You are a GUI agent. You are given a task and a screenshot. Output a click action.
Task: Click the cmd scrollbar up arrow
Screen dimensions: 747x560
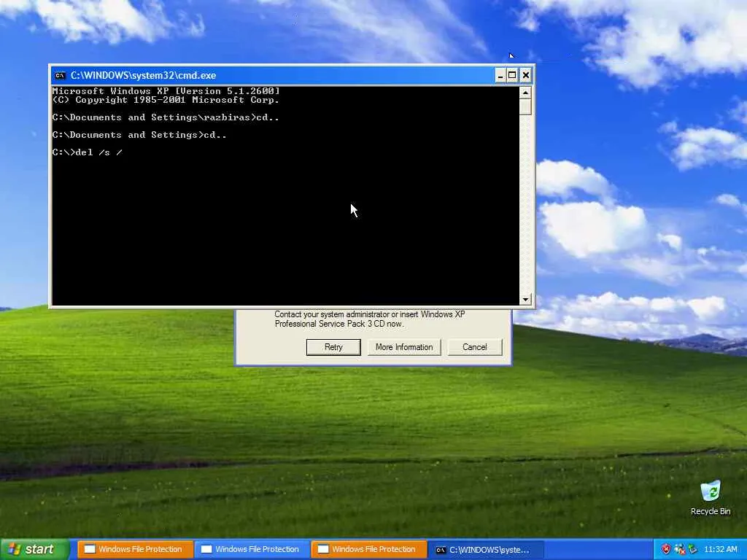pyautogui.click(x=525, y=93)
